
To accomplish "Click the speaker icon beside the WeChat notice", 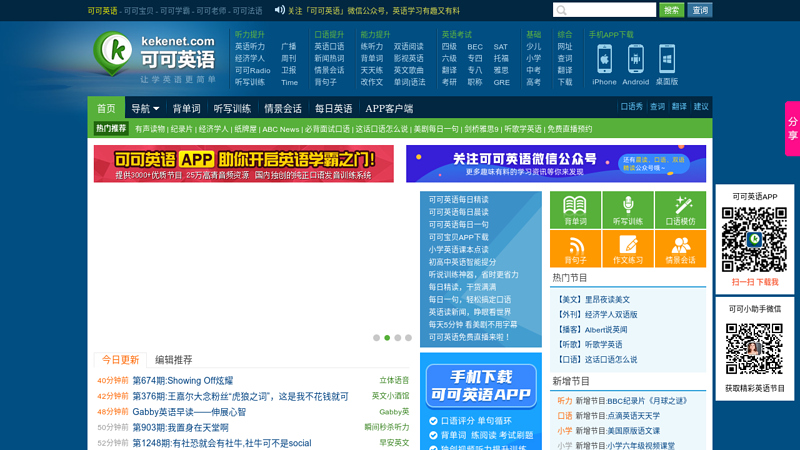I will [x=280, y=10].
